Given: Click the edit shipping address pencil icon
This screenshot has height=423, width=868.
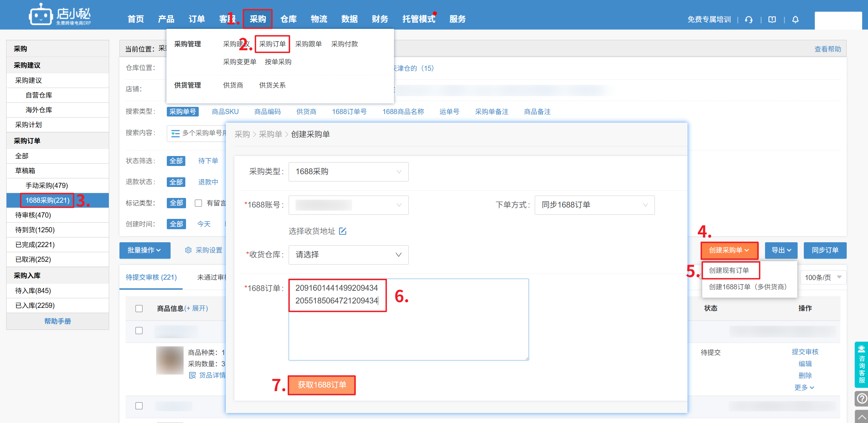Looking at the screenshot, I should point(343,231).
